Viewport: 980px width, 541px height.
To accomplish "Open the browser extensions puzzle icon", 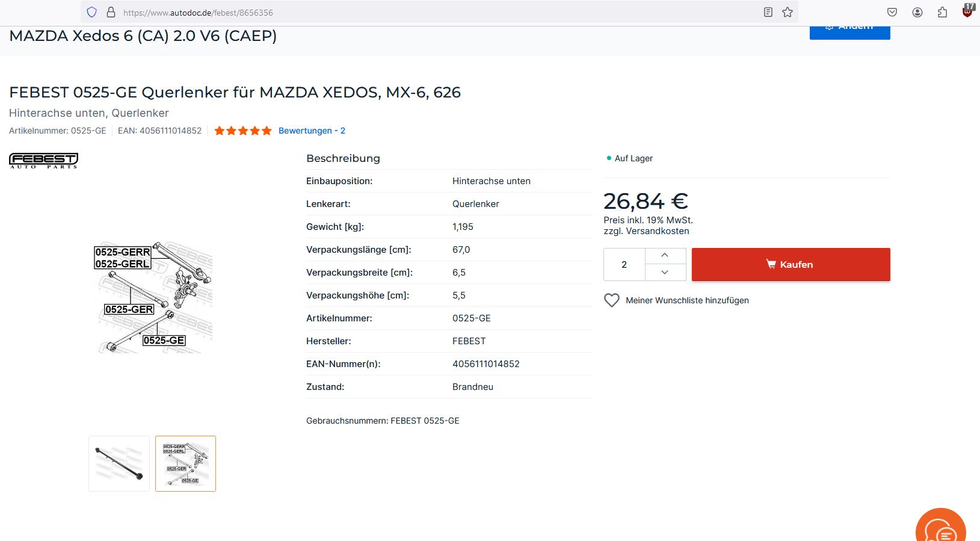I will (x=942, y=12).
